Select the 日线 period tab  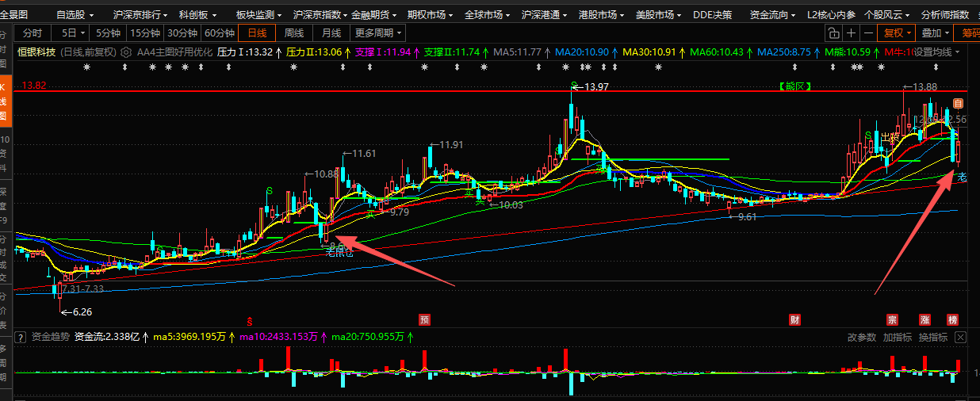[x=257, y=33]
